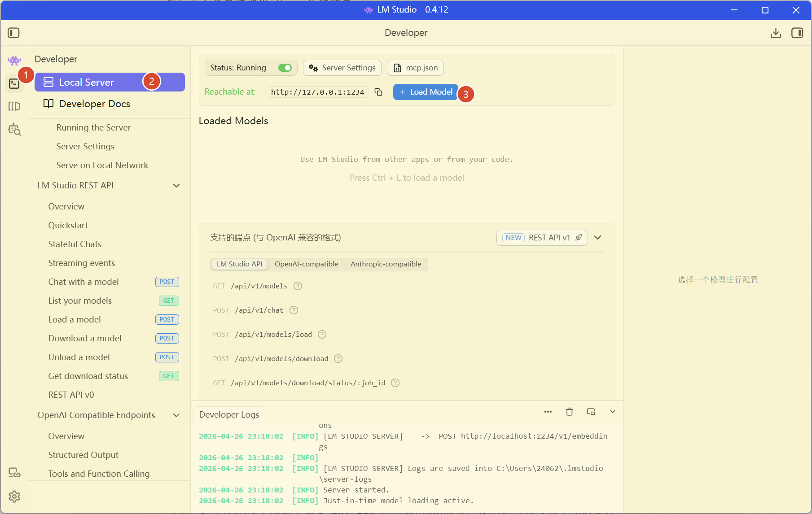Open Serve on Local Network doc
The image size is (812, 514).
pos(102,166)
